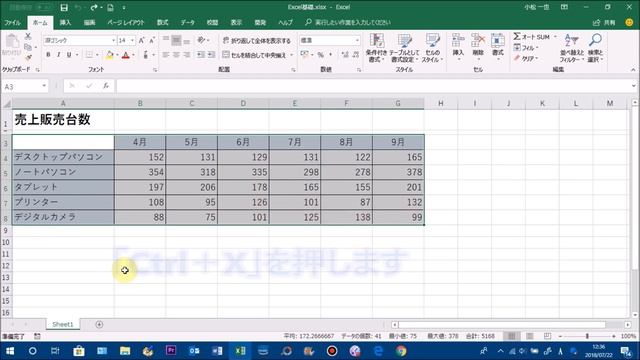Cut the selection with the scissors icon

28,37
